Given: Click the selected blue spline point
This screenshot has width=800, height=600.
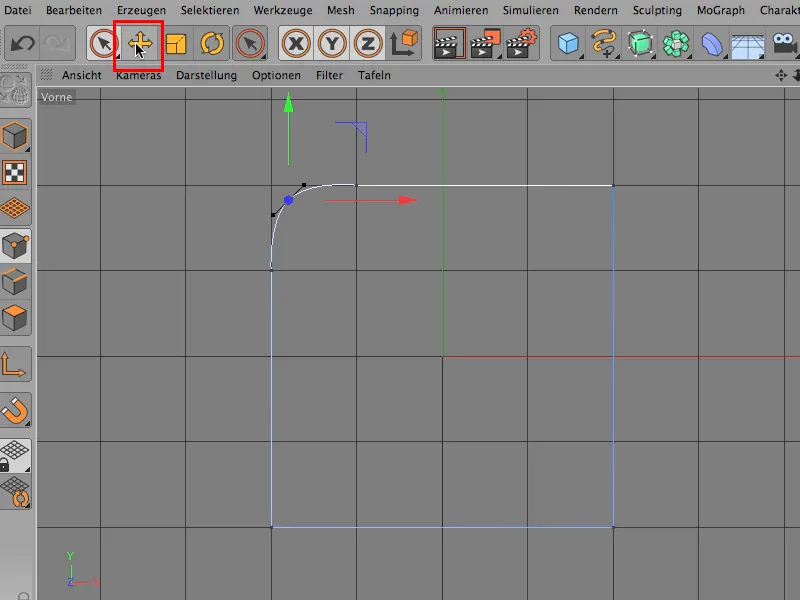Looking at the screenshot, I should coord(288,201).
